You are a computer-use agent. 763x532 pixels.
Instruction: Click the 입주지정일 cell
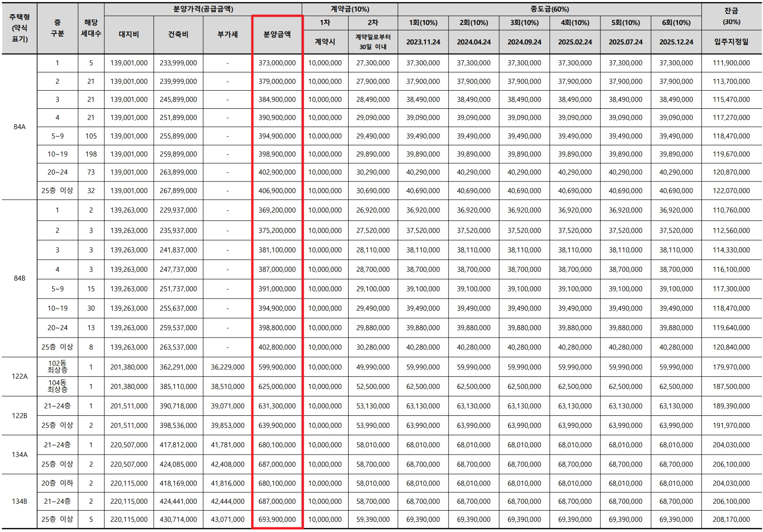point(732,42)
